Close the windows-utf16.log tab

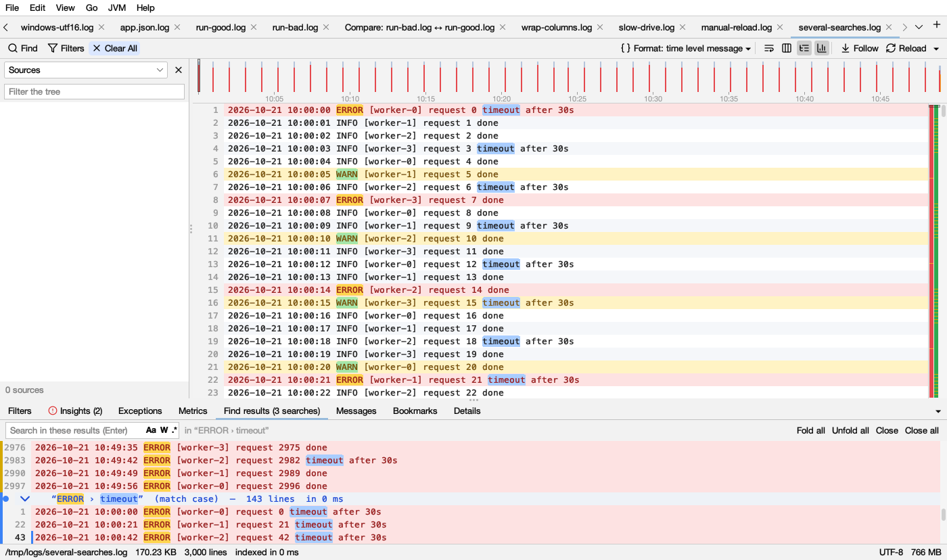coord(101,27)
